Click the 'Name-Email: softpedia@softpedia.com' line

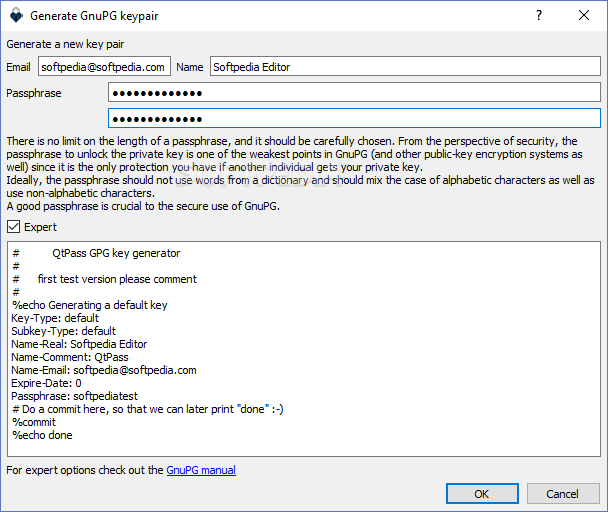pyautogui.click(x=104, y=370)
